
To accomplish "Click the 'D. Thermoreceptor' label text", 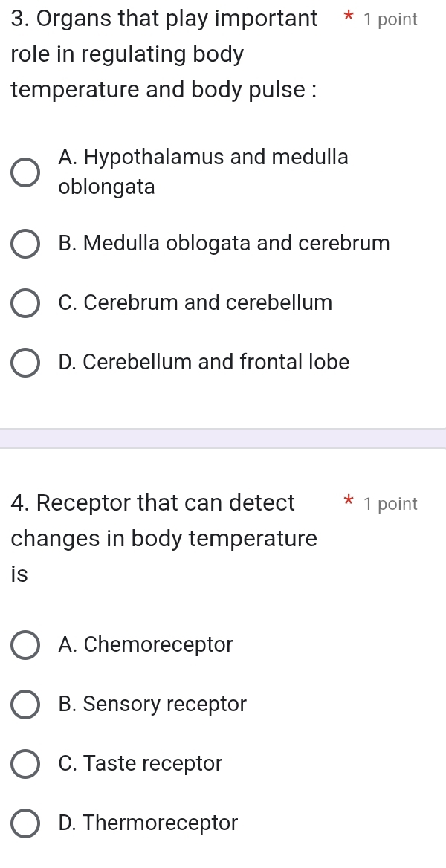I will pos(147,823).
